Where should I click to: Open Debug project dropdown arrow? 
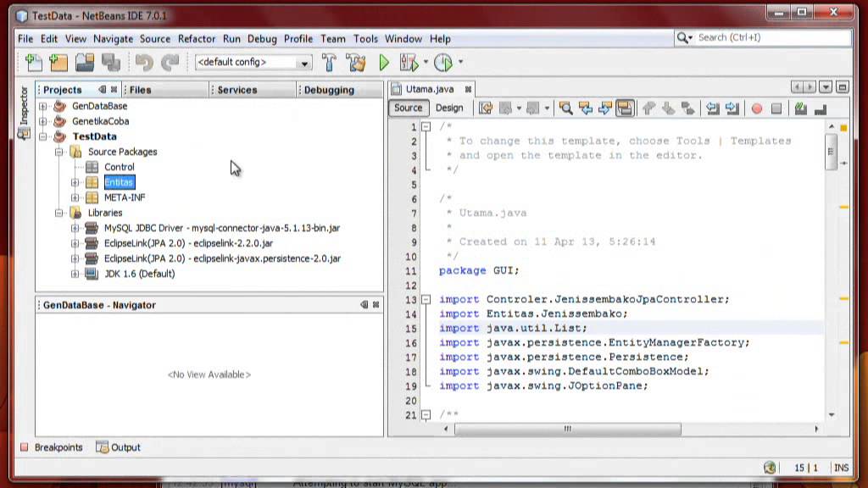(x=426, y=62)
